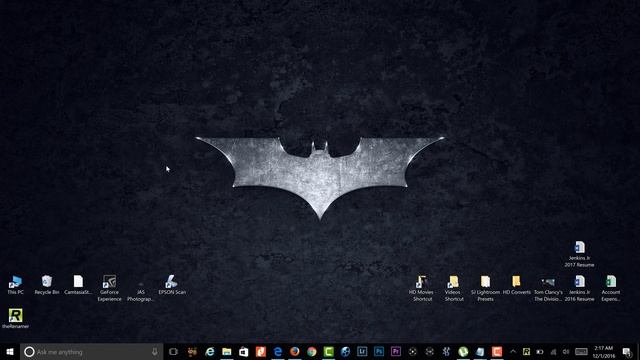Screen dimensions: 640x360
Task: Open green Camtasia icon in taskbar
Action: (328, 351)
